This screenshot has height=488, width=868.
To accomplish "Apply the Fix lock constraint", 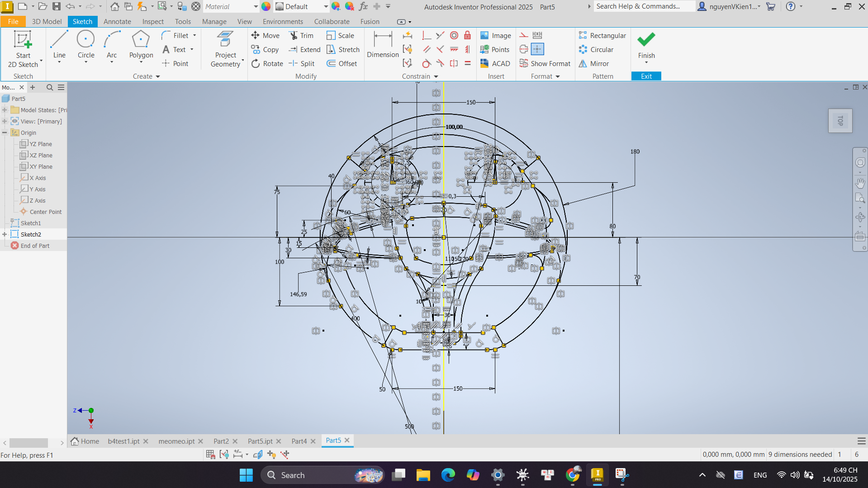I will point(467,36).
